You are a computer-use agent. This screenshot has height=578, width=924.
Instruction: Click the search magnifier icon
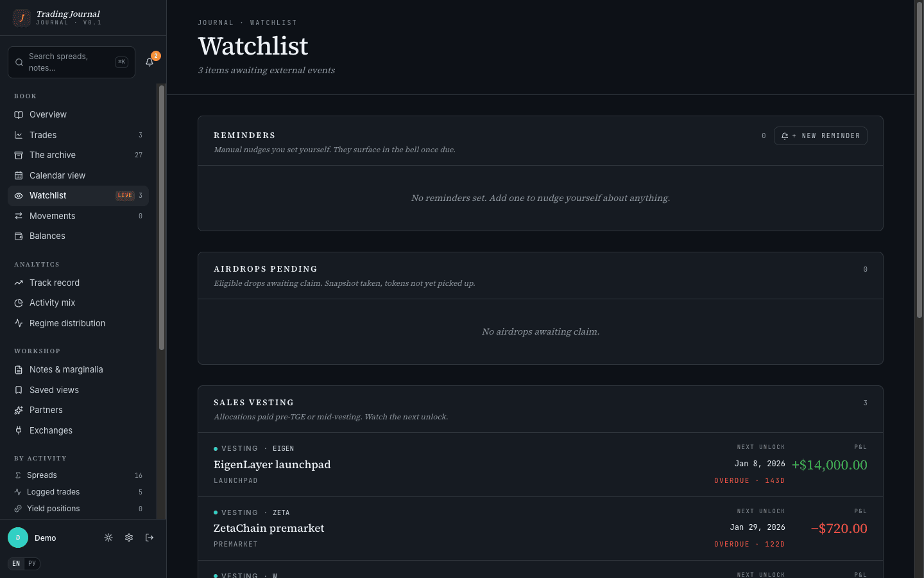(x=19, y=62)
